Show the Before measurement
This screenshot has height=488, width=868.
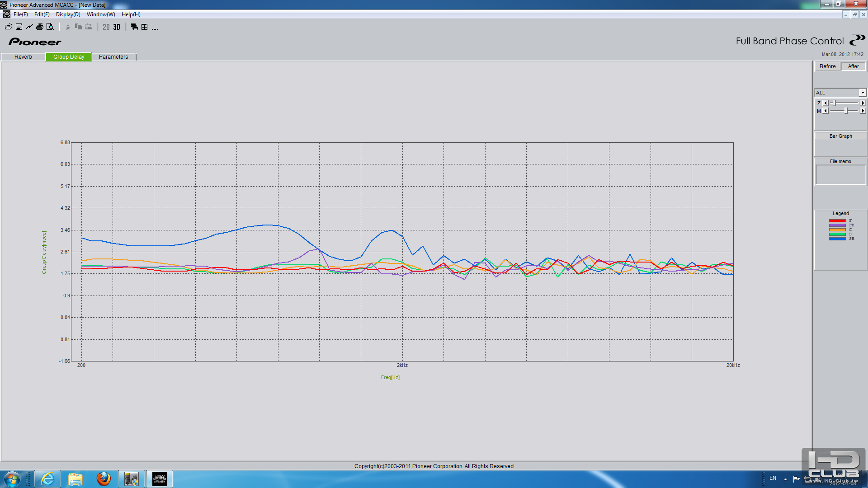[x=827, y=66]
